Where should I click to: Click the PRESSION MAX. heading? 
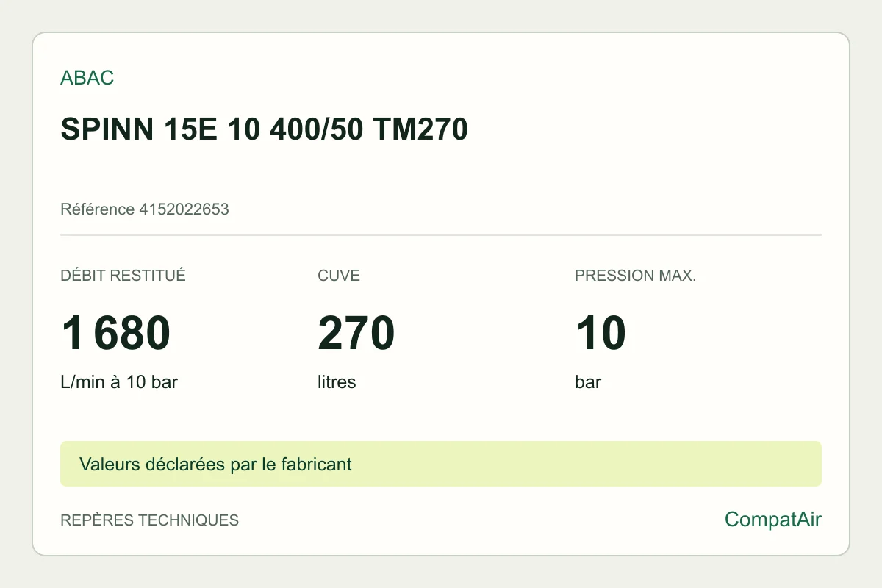pos(635,276)
